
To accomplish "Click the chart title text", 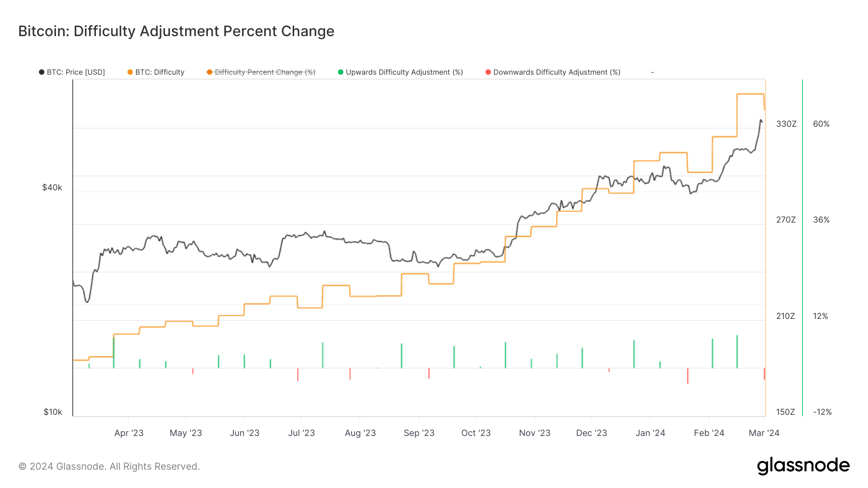I will (x=176, y=31).
